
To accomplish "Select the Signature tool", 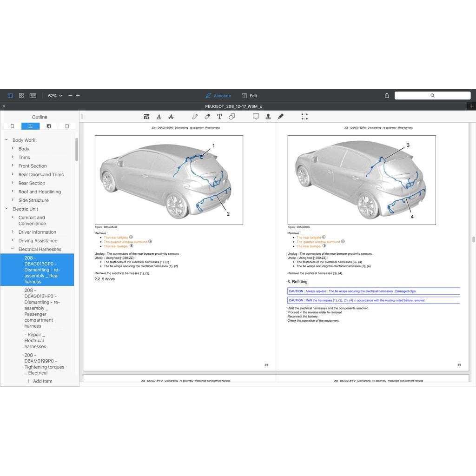I will 280,116.
